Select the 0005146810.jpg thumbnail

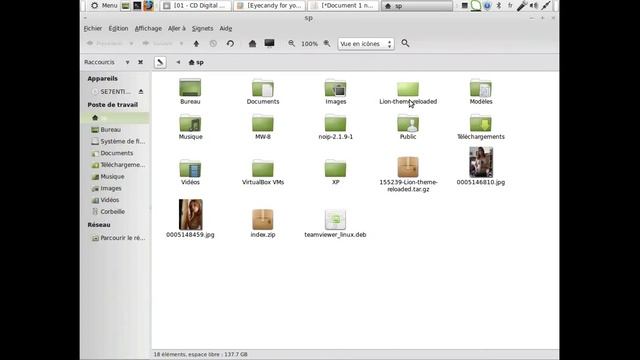[x=481, y=162]
